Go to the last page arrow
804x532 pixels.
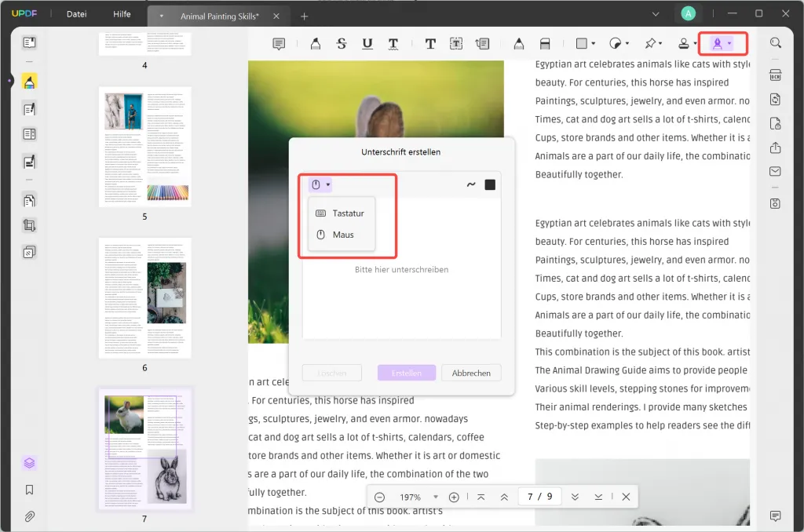tap(598, 497)
